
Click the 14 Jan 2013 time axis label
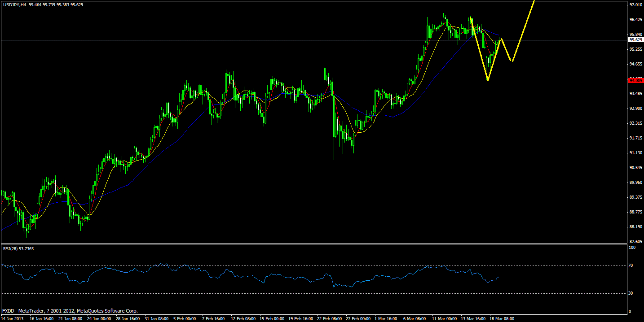[x=13, y=319]
